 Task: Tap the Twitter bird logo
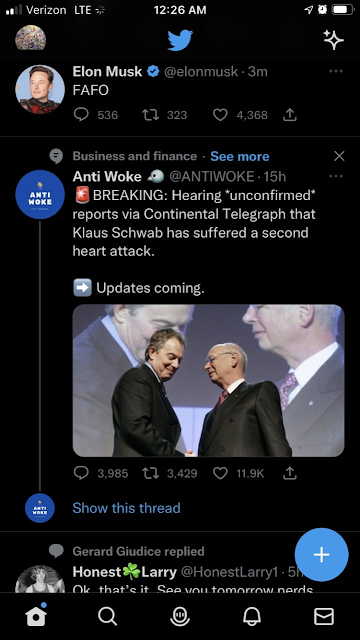[x=180, y=40]
